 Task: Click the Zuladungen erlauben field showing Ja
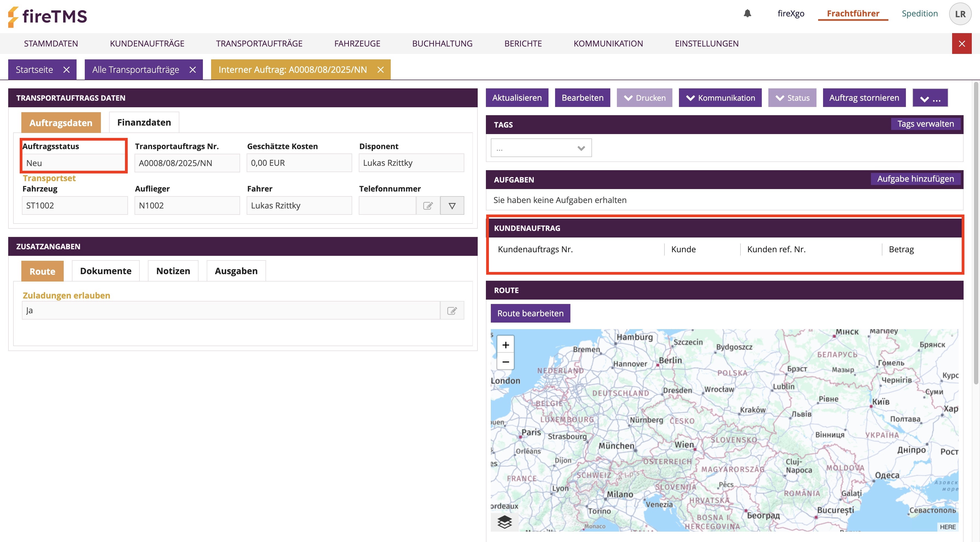click(x=231, y=311)
